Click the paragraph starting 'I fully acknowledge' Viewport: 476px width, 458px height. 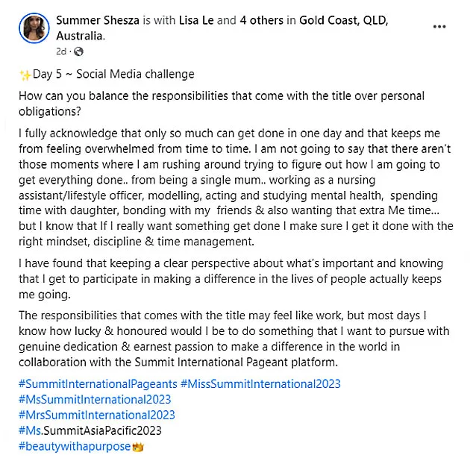pos(236,187)
